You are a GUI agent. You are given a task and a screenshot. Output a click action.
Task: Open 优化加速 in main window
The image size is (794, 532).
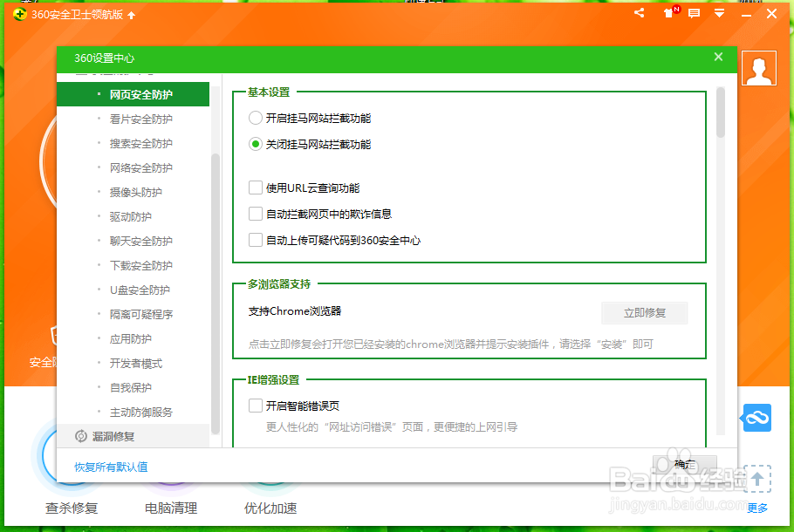click(270, 508)
